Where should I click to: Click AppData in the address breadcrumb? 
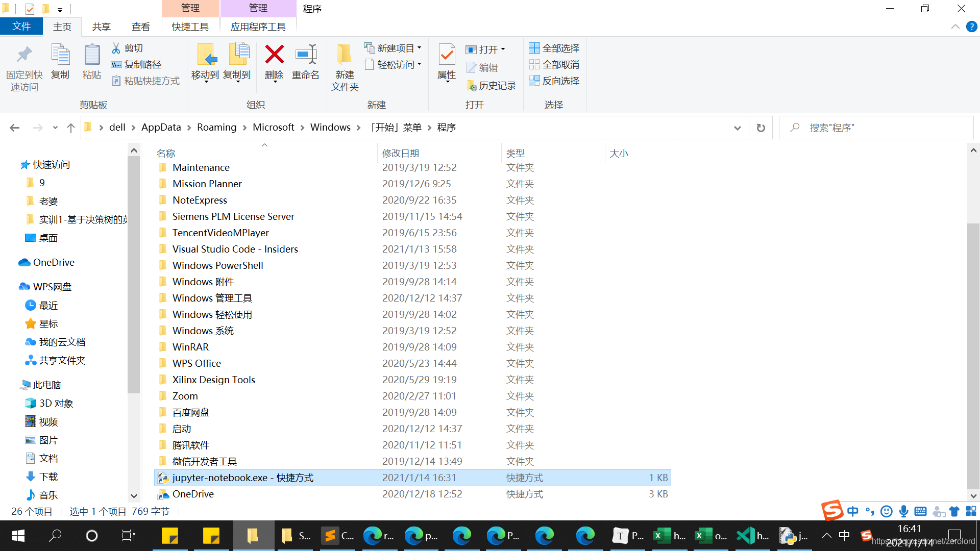161,128
